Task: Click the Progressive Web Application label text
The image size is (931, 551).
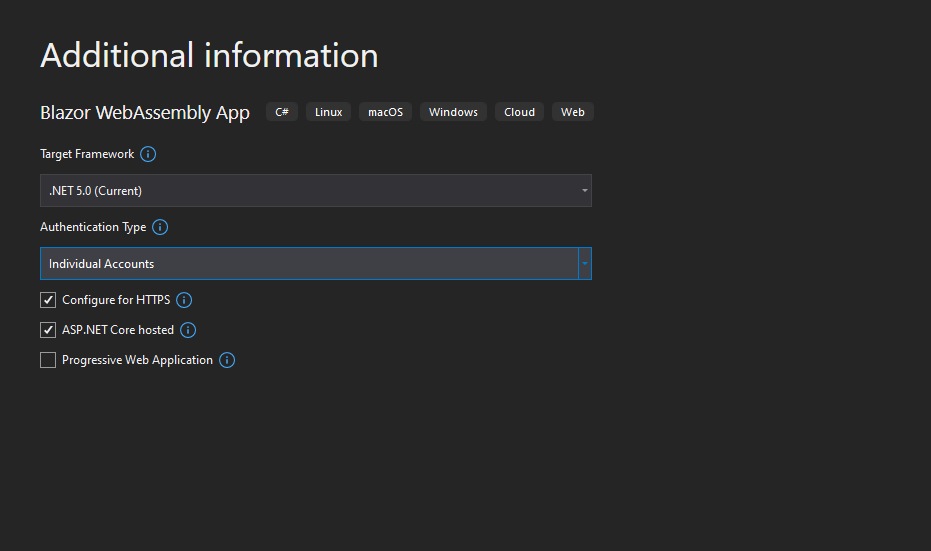Action: click(x=138, y=360)
